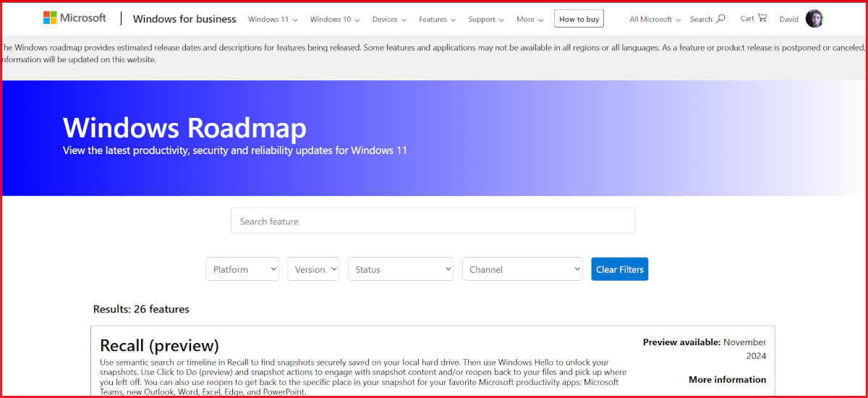Open the Platform filter dropdown
868x398 pixels.
242,269
